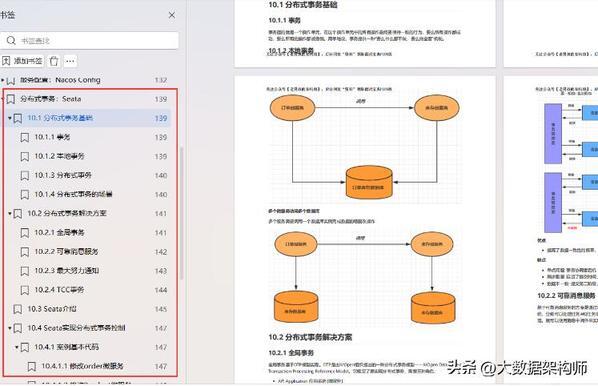Click the add bookmark icon button
This screenshot has width=598, height=386.
pos(22,61)
